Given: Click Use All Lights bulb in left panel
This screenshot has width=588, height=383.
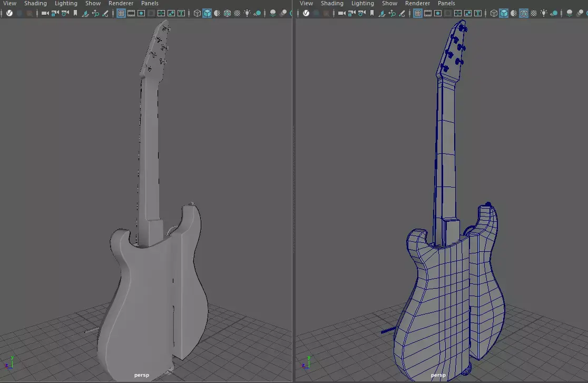Looking at the screenshot, I should (247, 13).
